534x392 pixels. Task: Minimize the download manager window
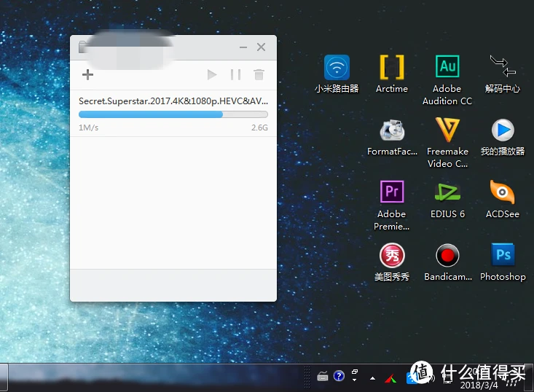pyautogui.click(x=243, y=47)
